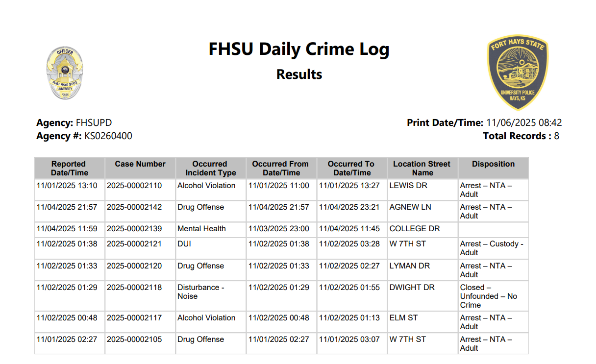Viewport: 596px width, 364px height.
Task: Click the Disturbance - Noise incident cell
Action: pos(200,291)
